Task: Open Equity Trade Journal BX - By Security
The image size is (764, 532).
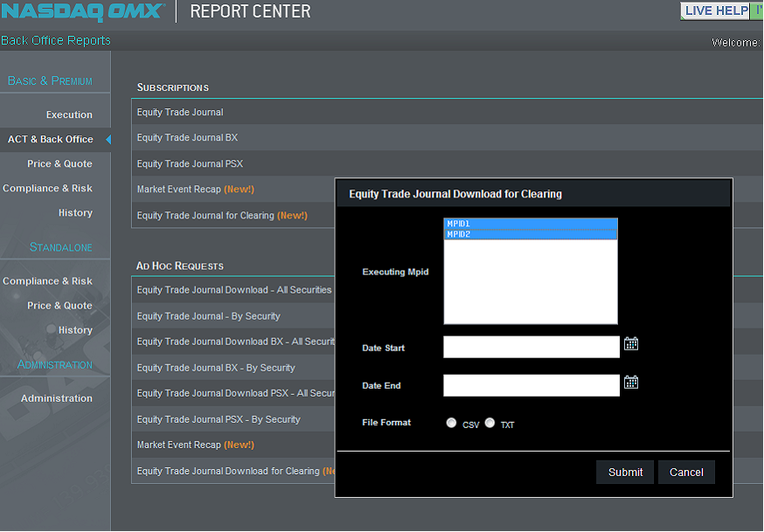Action: coord(216,368)
